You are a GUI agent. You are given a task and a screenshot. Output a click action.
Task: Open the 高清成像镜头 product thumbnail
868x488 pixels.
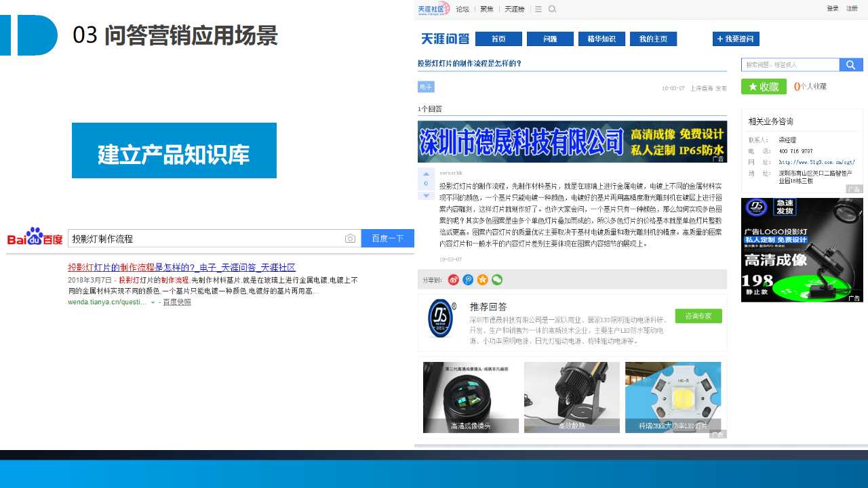471,397
